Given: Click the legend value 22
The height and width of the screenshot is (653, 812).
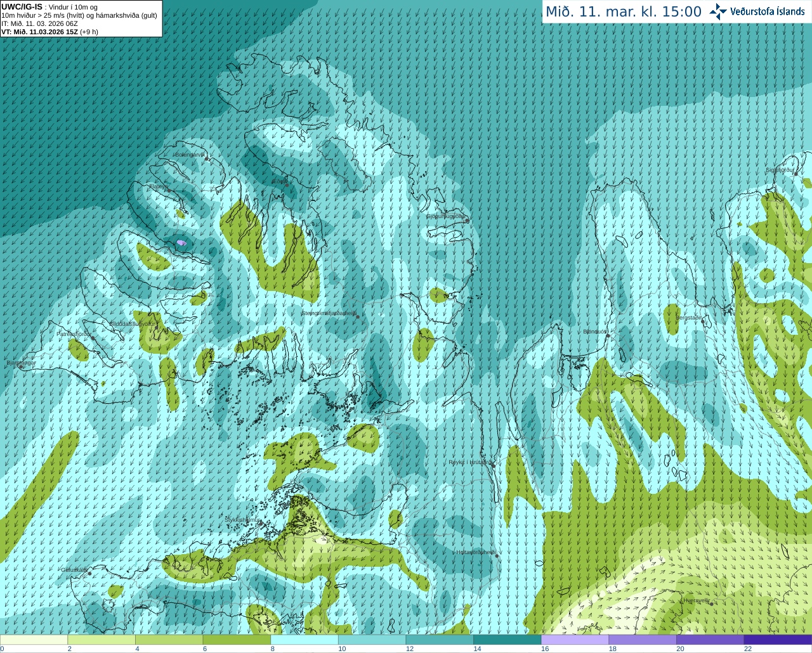Looking at the screenshot, I should (748, 649).
